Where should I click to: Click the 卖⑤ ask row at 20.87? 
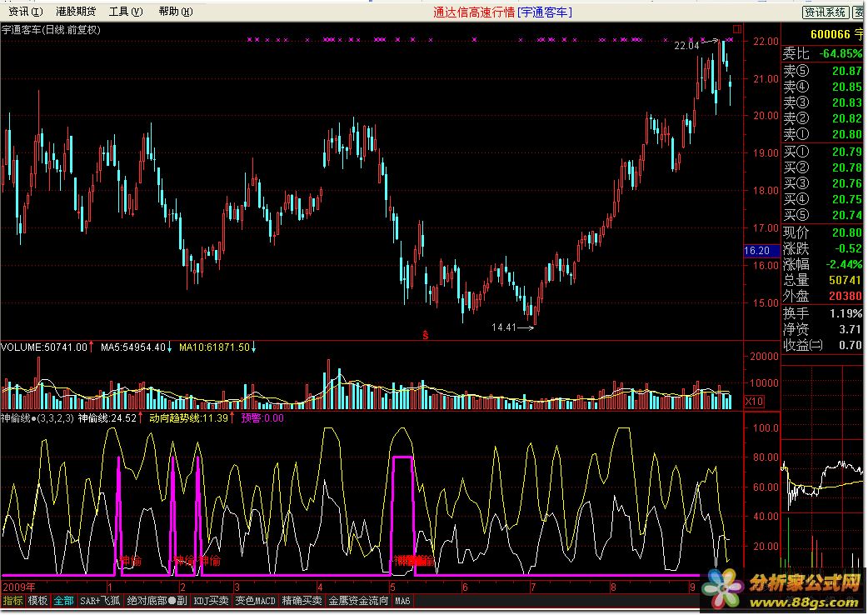tap(822, 71)
